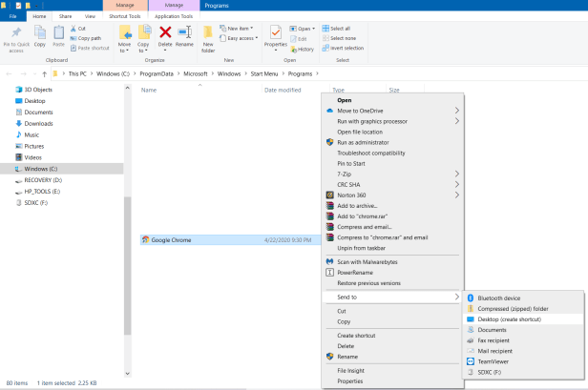Click the New folder icon
The image size is (588, 390).
click(x=208, y=37)
